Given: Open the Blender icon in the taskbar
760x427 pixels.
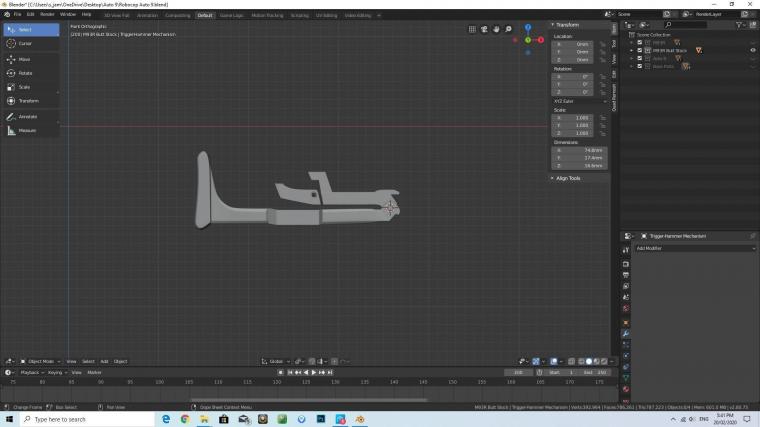Looking at the screenshot, I should 360,419.
